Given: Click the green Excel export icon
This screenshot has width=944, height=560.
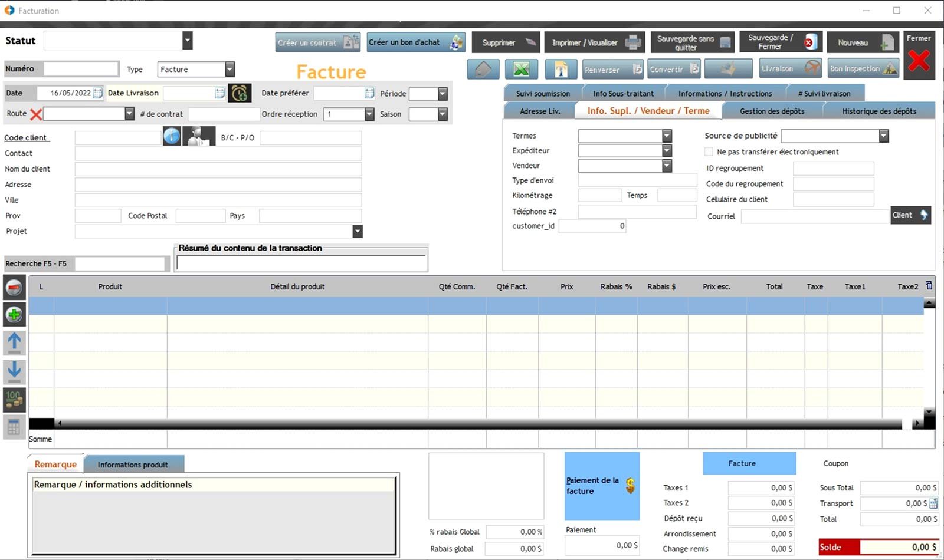Looking at the screenshot, I should pyautogui.click(x=522, y=69).
